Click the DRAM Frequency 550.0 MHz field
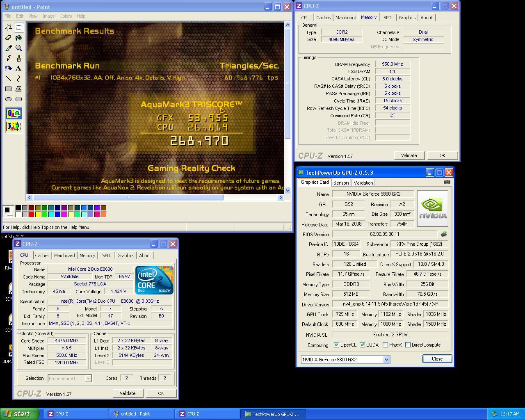This screenshot has width=525, height=420. coord(393,64)
